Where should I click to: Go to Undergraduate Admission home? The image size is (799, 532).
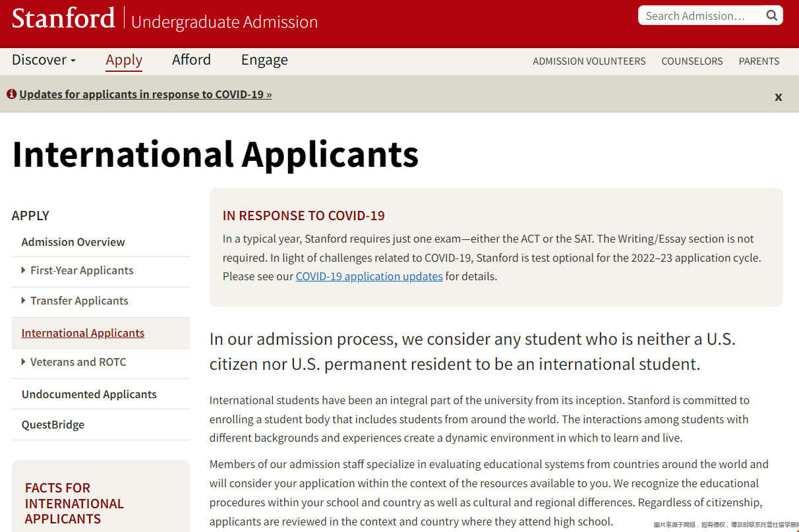(224, 22)
